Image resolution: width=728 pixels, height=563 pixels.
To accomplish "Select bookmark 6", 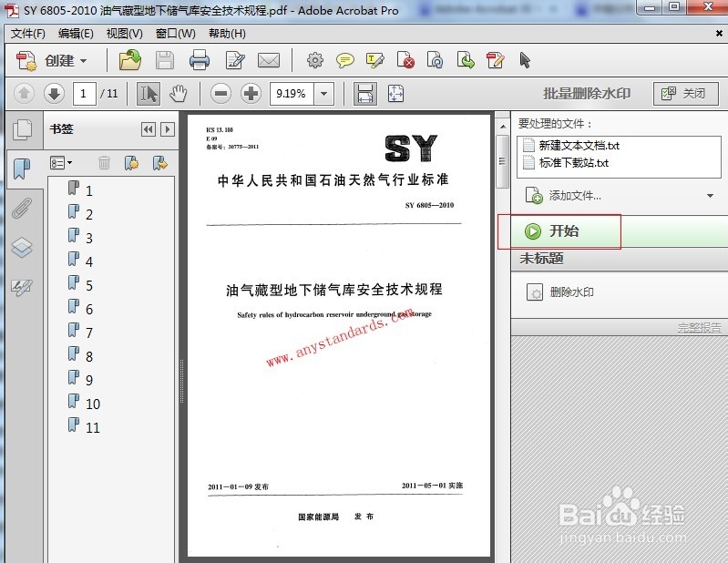I will point(81,308).
